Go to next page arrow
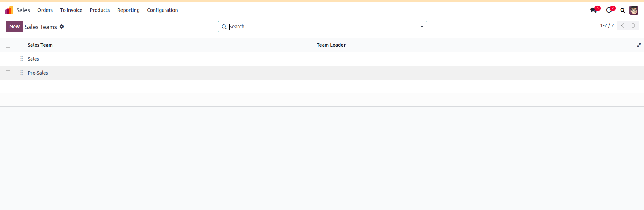Image resolution: width=644 pixels, height=210 pixels. (x=634, y=25)
